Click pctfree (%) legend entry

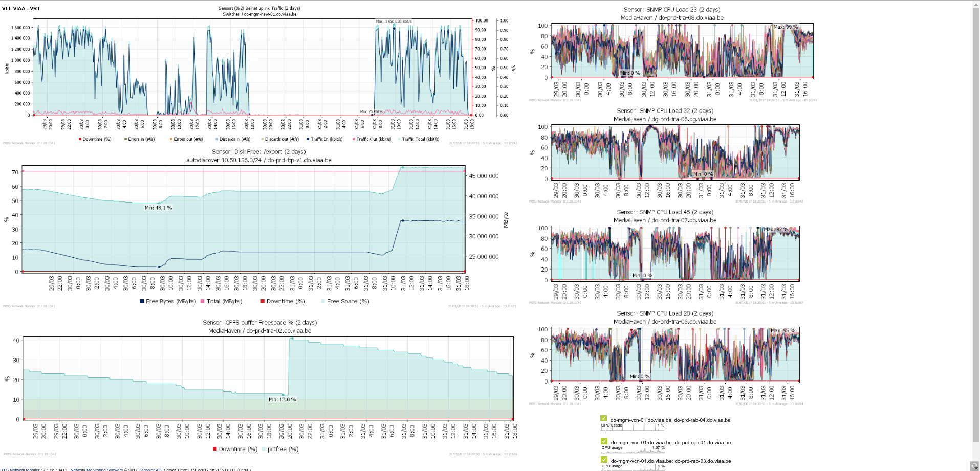pyautogui.click(x=280, y=449)
